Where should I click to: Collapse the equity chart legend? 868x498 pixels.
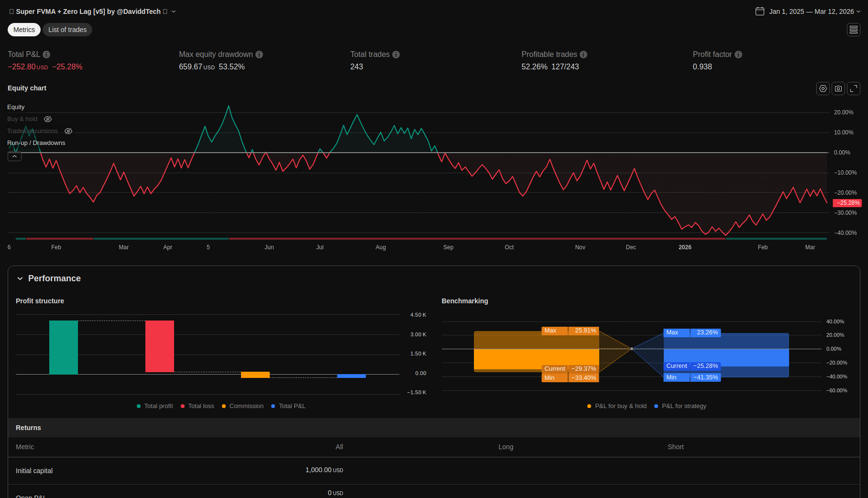(x=14, y=156)
